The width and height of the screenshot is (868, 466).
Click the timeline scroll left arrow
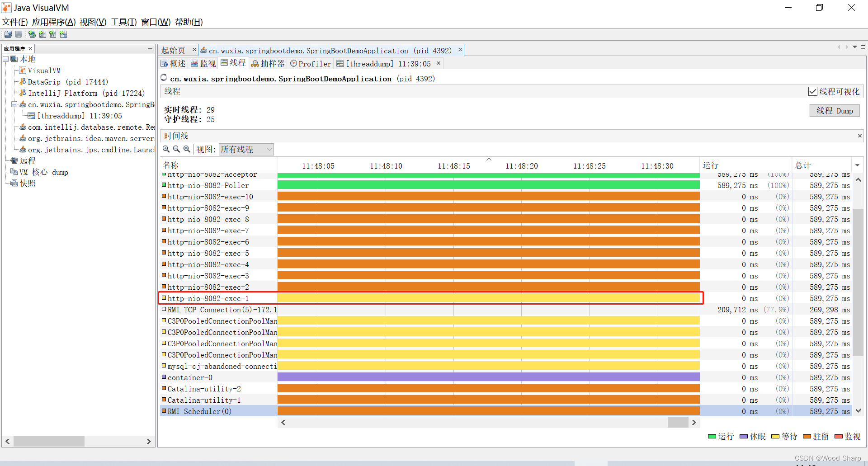point(283,422)
